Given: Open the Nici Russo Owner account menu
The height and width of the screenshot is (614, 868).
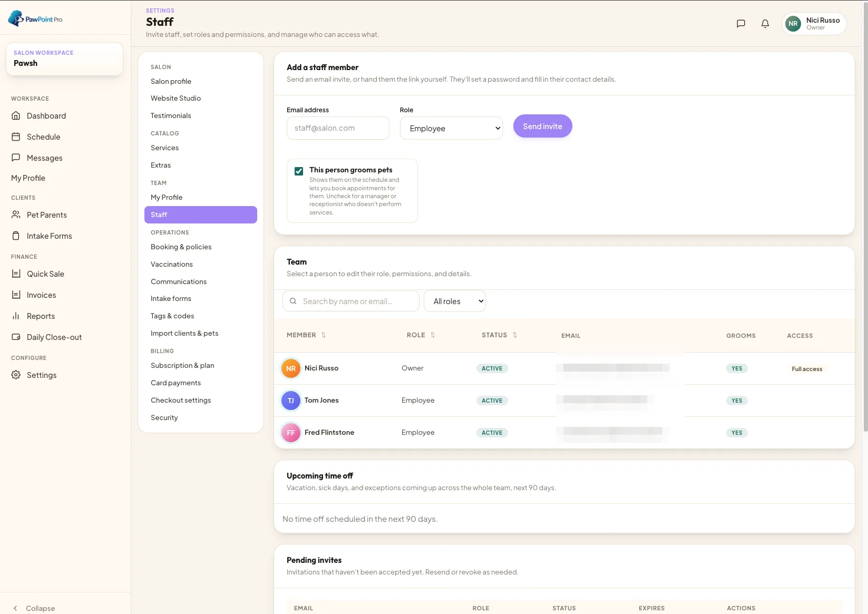Looking at the screenshot, I should [x=814, y=24].
